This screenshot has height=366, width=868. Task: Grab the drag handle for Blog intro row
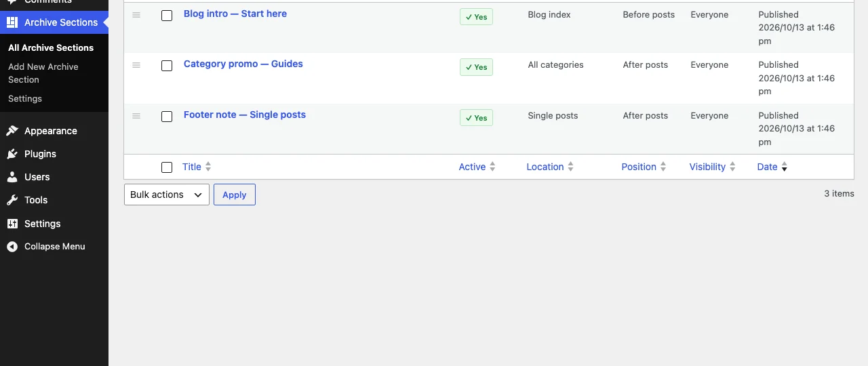(x=136, y=14)
